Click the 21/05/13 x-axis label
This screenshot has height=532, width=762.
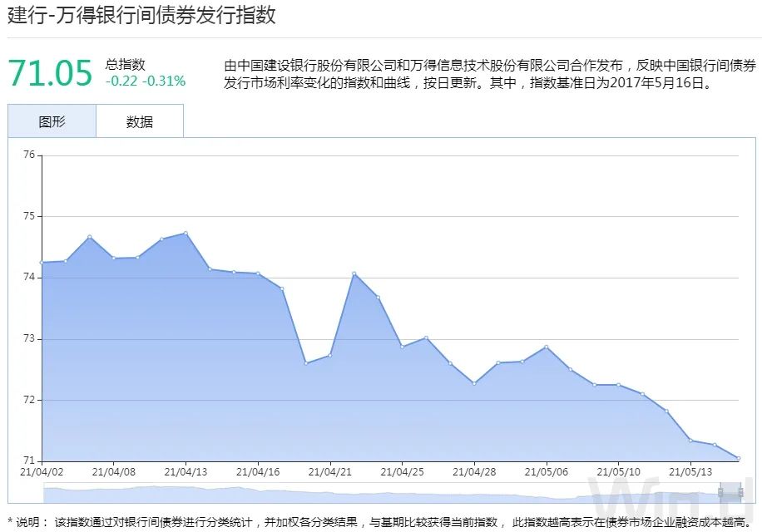(690, 472)
